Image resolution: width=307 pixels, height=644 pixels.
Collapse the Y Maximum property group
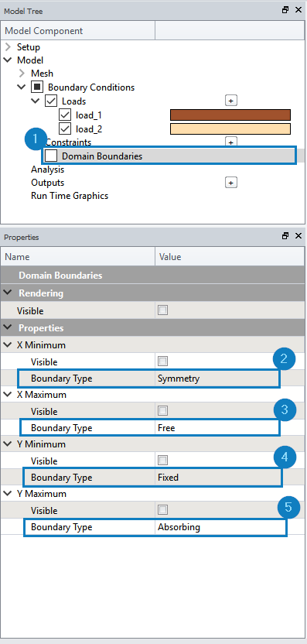point(8,494)
